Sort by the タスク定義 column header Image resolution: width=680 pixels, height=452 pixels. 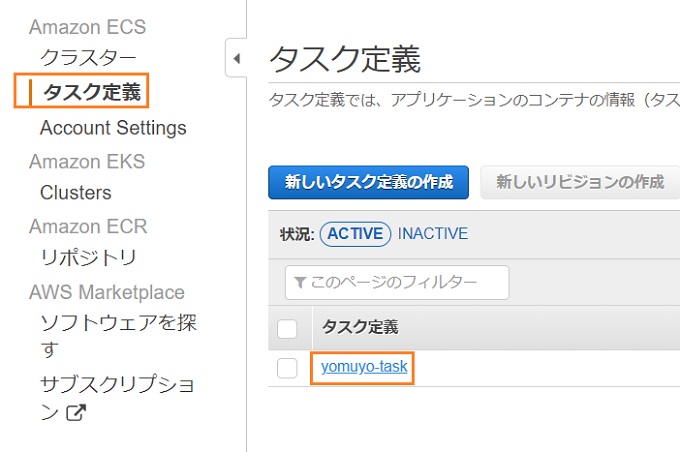click(x=360, y=327)
